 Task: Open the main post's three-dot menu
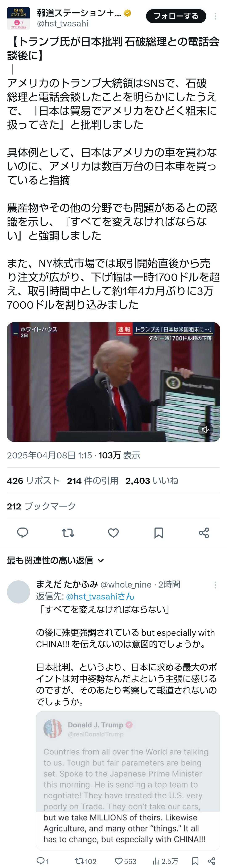click(215, 16)
